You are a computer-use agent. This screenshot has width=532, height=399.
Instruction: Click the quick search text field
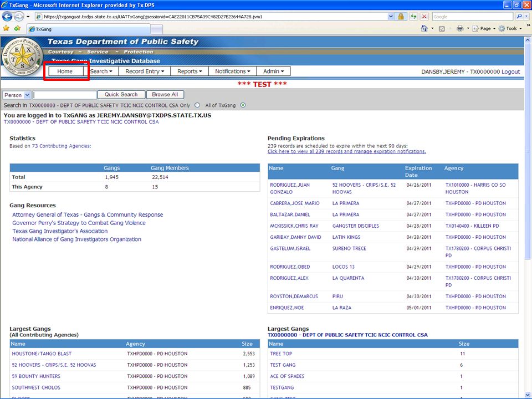[65, 95]
